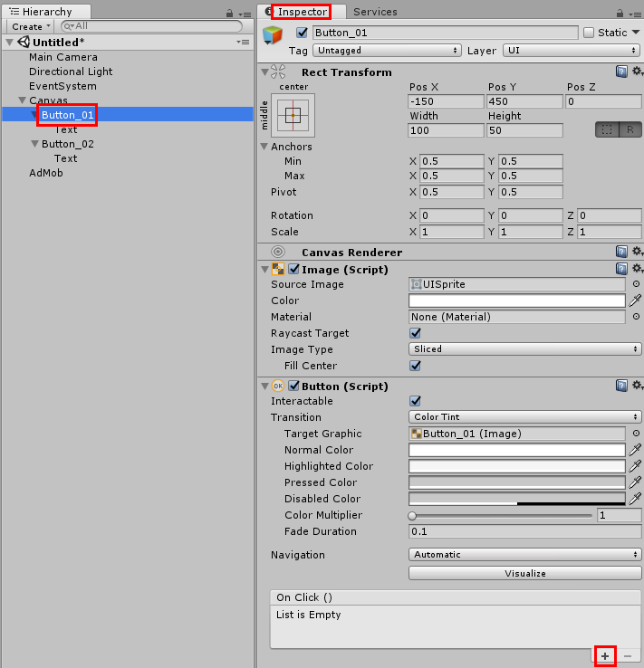This screenshot has width=644, height=668.
Task: Adjust the Color Multiplier slider handle
Action: click(412, 516)
